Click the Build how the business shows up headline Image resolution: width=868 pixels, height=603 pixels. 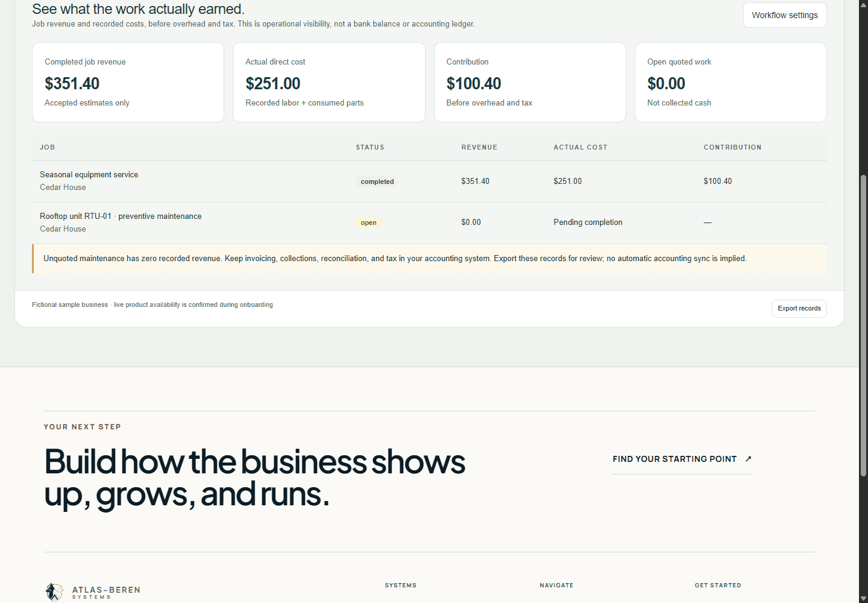tap(254, 478)
